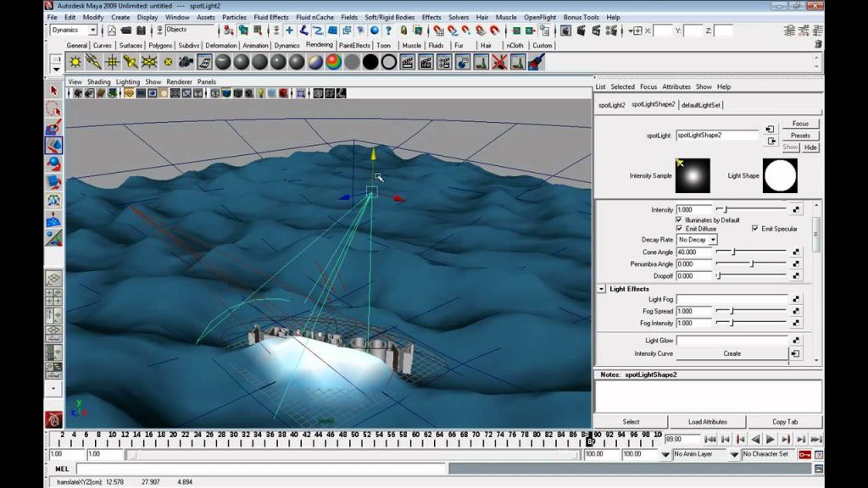
Task: Click the snap to curves magnet icon
Action: [x=453, y=30]
